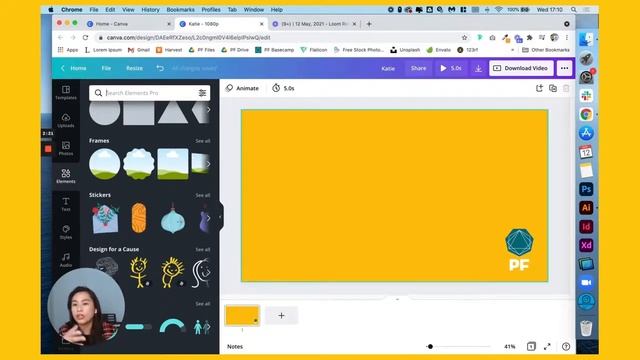Select the Elements sidebar panel
This screenshot has width=640, height=360.
66,176
